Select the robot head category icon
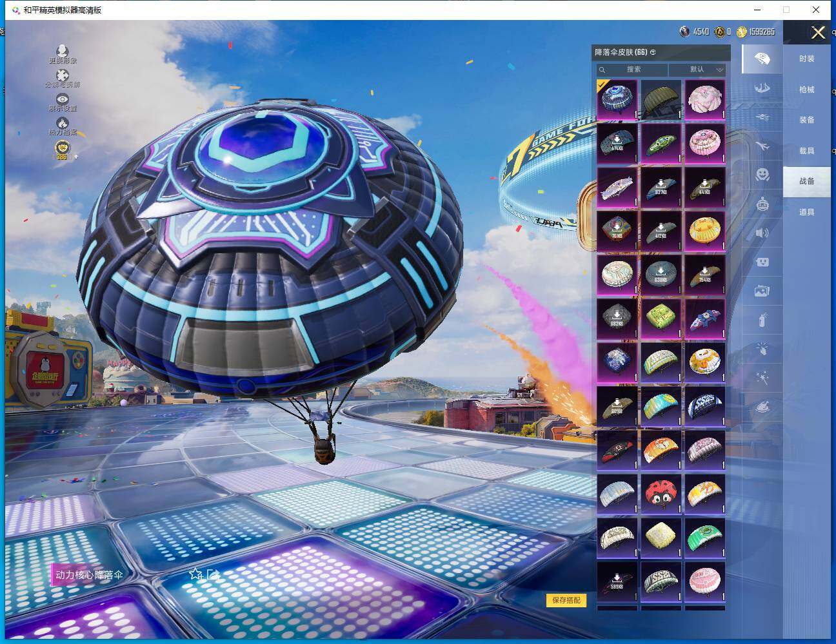This screenshot has width=836, height=644. pos(762,204)
